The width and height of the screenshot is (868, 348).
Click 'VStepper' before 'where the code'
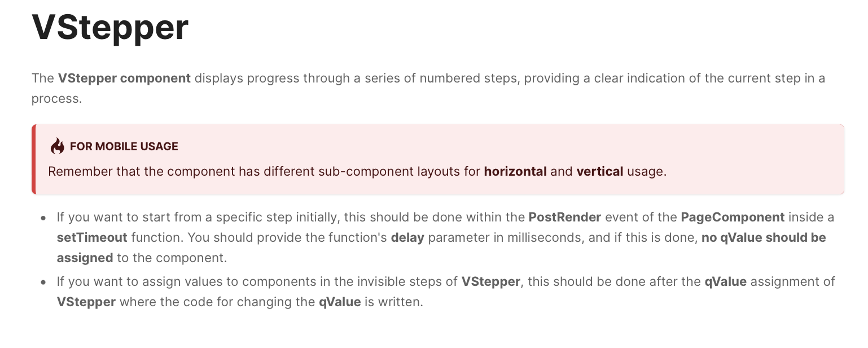[x=86, y=302]
